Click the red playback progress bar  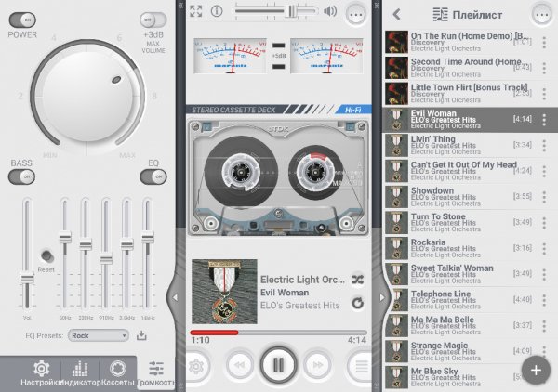tap(278, 333)
